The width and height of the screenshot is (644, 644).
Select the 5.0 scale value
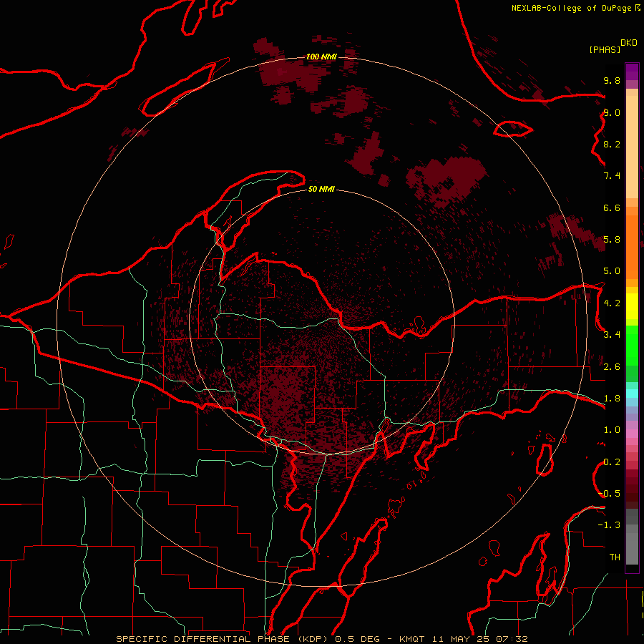pos(612,271)
